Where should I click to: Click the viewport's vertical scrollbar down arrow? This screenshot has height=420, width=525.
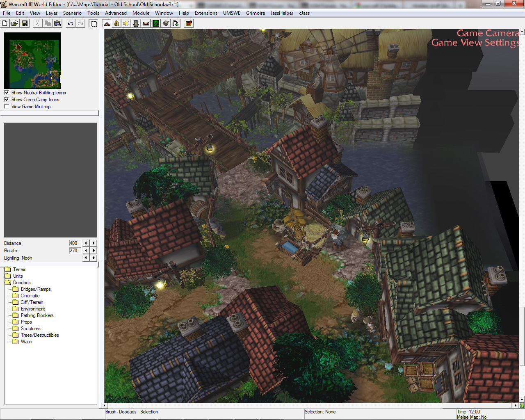coord(522,399)
